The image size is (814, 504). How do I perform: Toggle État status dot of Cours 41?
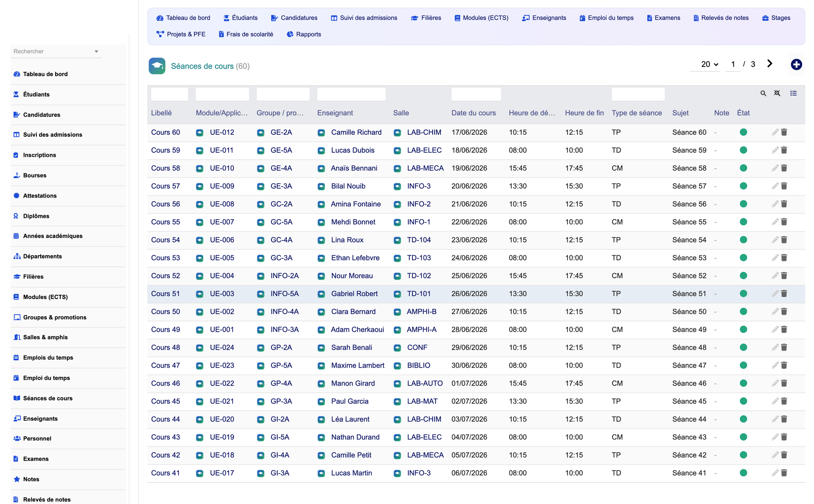[743, 473]
